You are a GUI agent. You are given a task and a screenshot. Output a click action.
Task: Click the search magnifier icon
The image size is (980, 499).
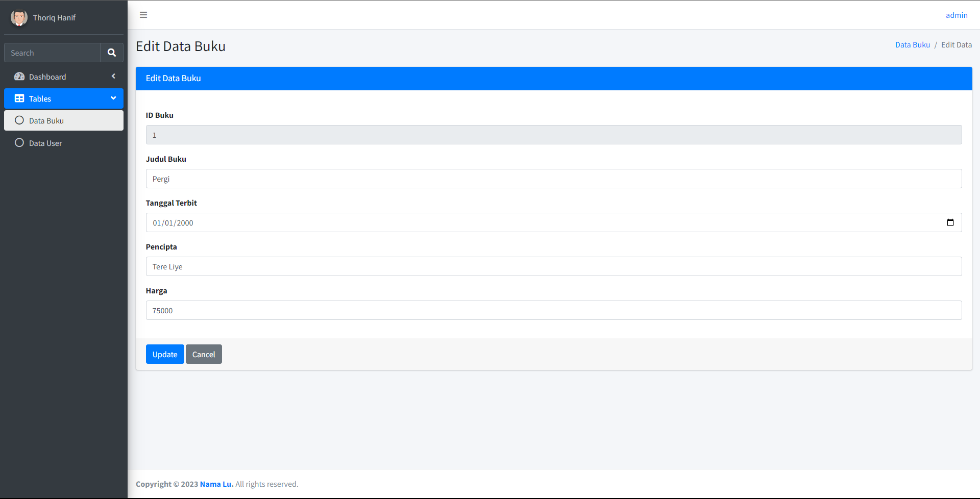[x=112, y=53]
